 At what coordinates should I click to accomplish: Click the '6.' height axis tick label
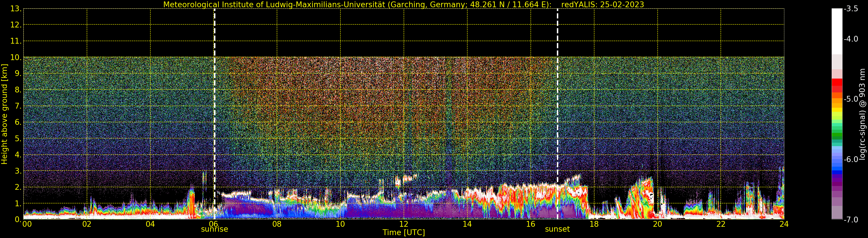[x=18, y=122]
